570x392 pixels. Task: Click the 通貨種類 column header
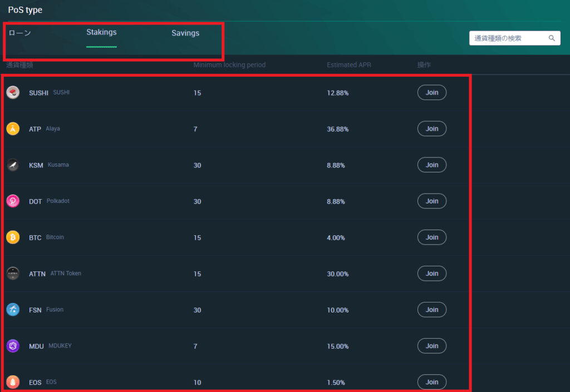pyautogui.click(x=19, y=65)
